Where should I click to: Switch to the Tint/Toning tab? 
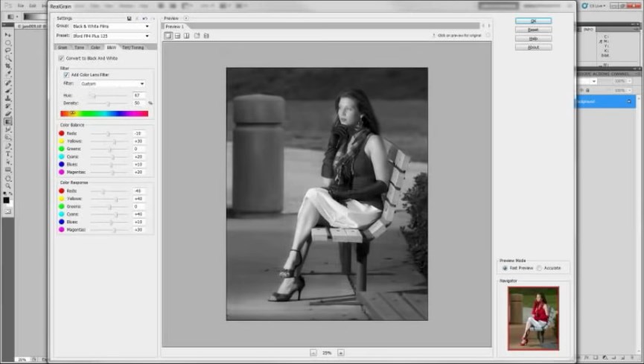coord(133,48)
